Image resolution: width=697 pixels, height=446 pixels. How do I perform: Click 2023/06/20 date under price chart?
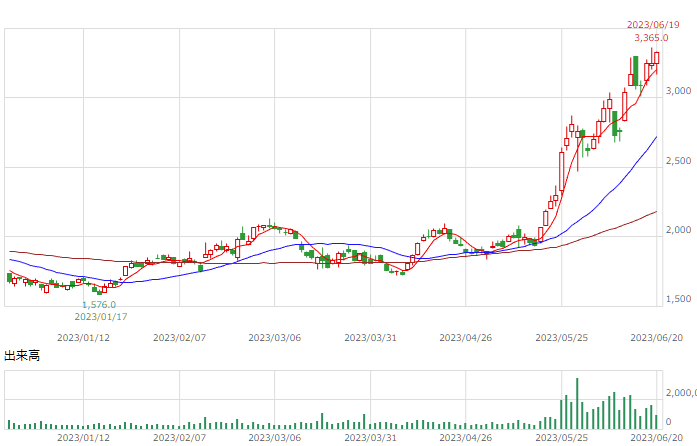[x=657, y=338]
